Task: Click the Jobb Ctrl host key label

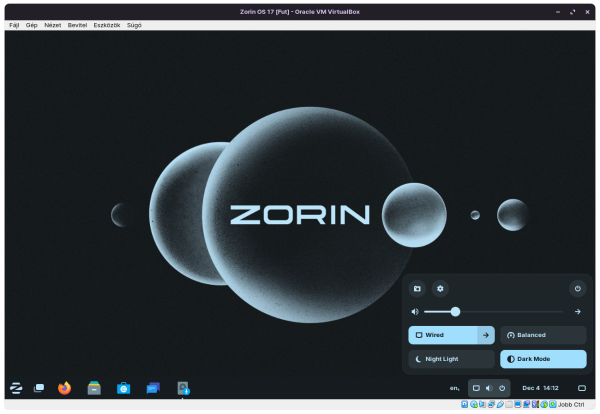Action: 571,404
